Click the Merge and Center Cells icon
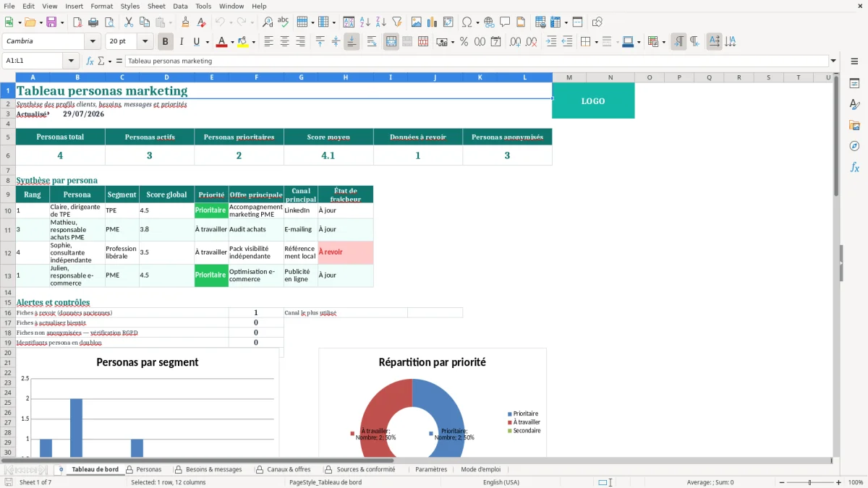Screen dimensions: 868x488 click(x=391, y=41)
